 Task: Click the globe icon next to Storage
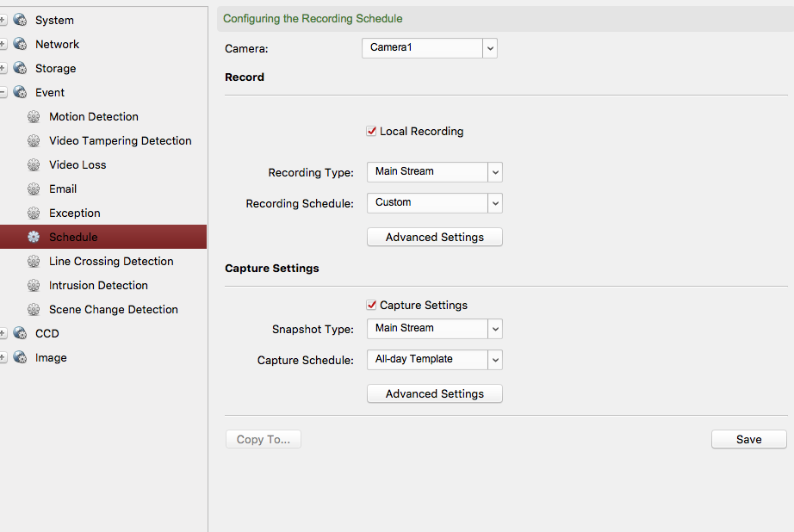point(20,69)
